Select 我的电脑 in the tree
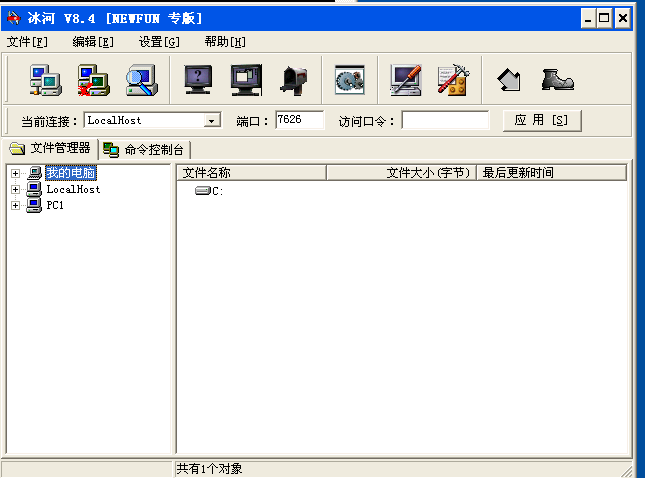Image resolution: width=645 pixels, height=478 pixels. click(71, 173)
